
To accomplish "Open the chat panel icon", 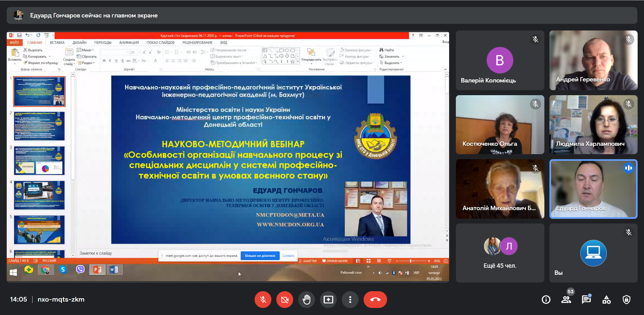I will point(586,300).
